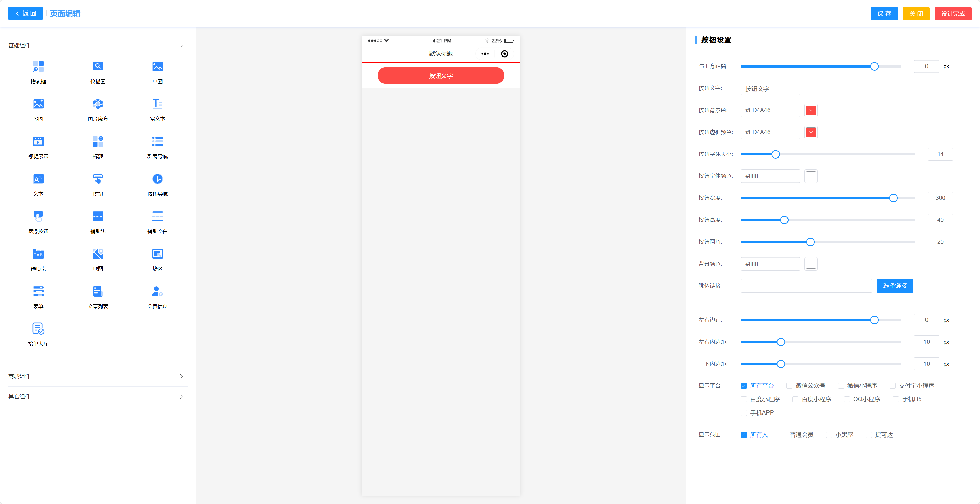This screenshot has width=980, height=504.
Task: Select the 富文本 rich text component
Action: click(157, 104)
